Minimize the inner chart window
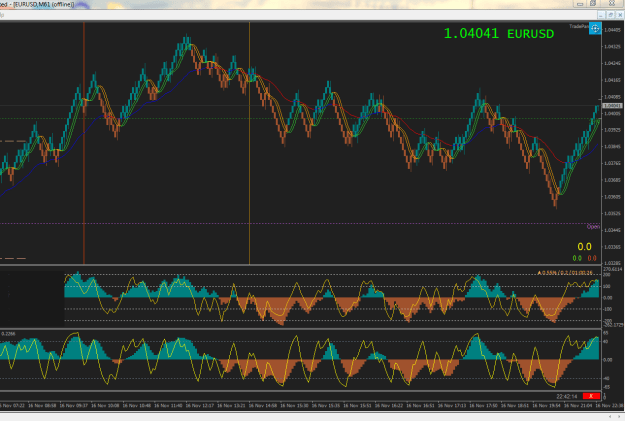Image resolution: width=625 pixels, height=421 pixels. tap(601, 15)
